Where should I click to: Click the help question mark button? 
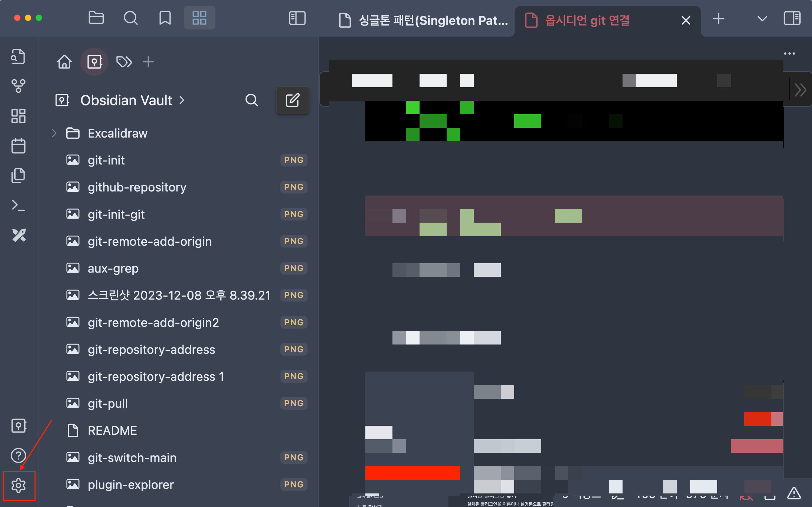tap(18, 455)
